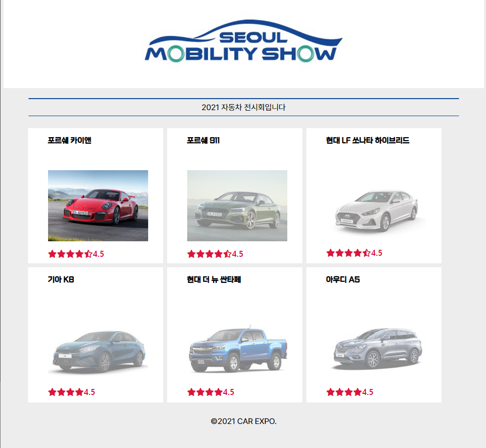The width and height of the screenshot is (486, 448).
Task: Select the 포르쉐 911 title
Action: tap(203, 141)
